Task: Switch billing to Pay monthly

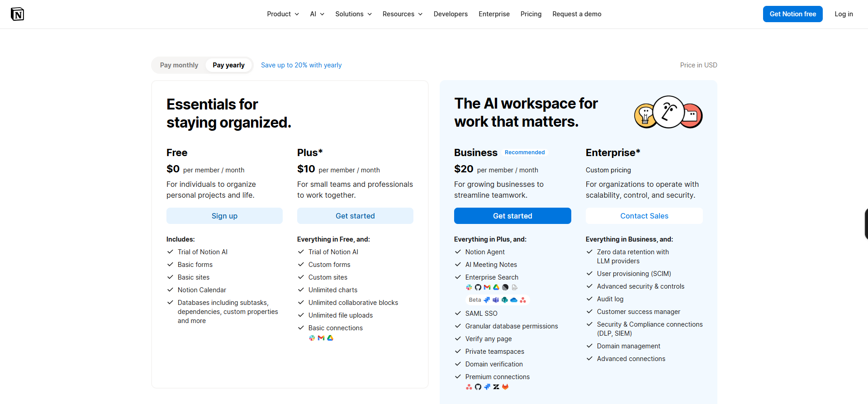Action: pos(179,65)
